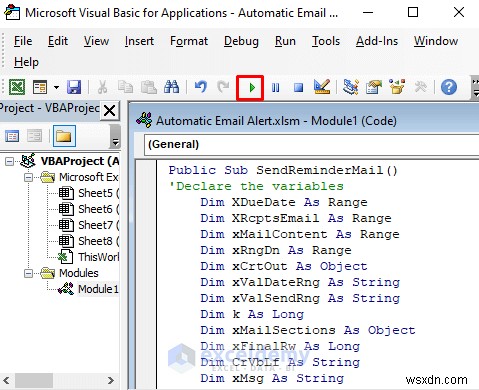Run the macro with green play button
The width and height of the screenshot is (479, 390).
[x=252, y=88]
